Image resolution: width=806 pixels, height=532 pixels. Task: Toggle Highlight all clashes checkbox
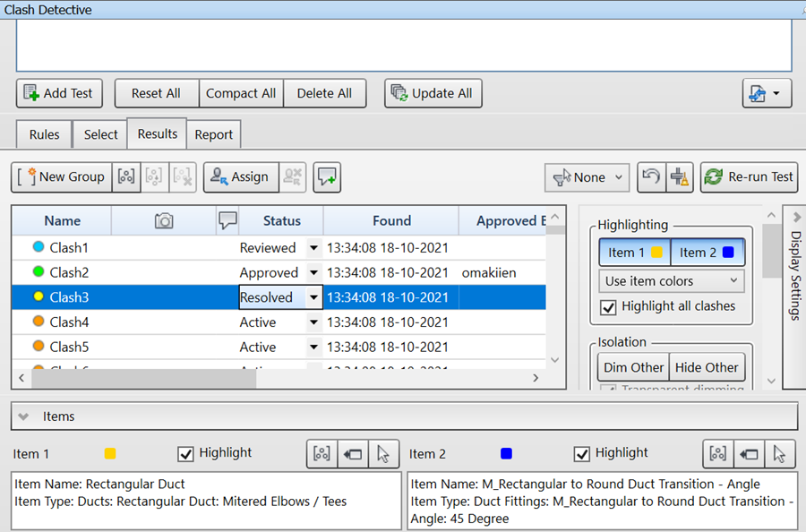tap(609, 307)
